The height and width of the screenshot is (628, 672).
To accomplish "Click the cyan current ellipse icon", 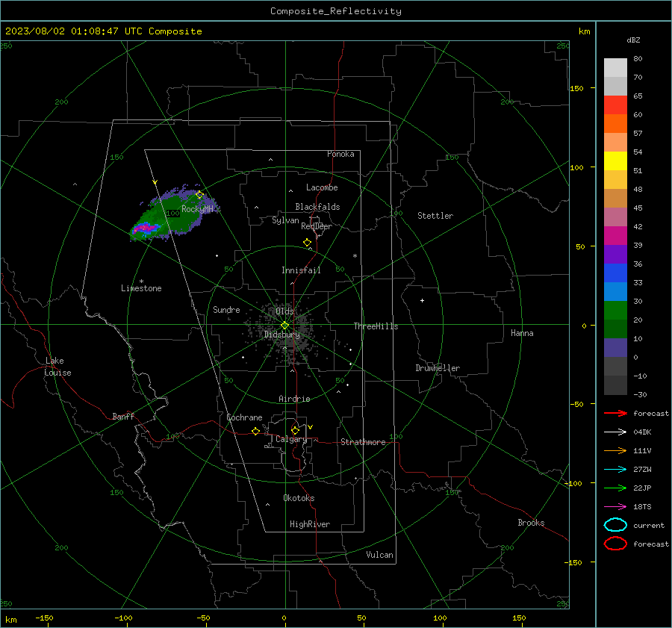I will pos(615,525).
